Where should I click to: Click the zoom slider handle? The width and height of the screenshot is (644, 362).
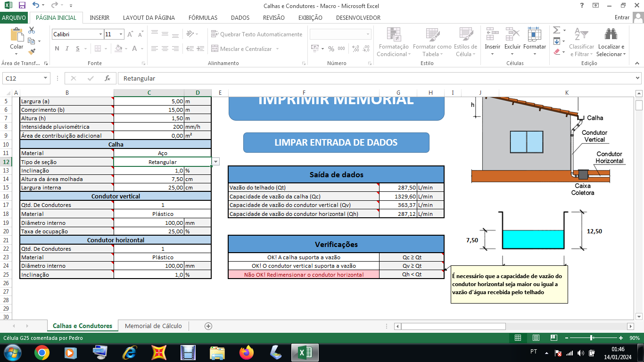click(x=591, y=338)
